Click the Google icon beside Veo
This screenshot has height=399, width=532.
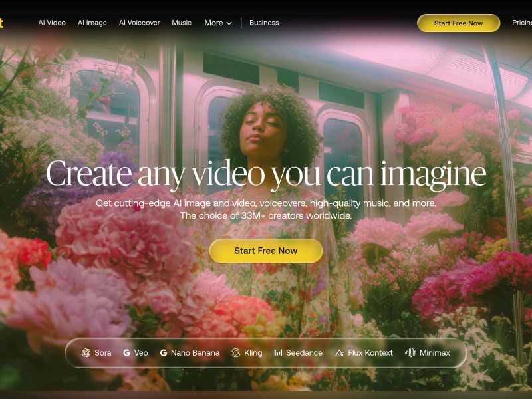126,353
